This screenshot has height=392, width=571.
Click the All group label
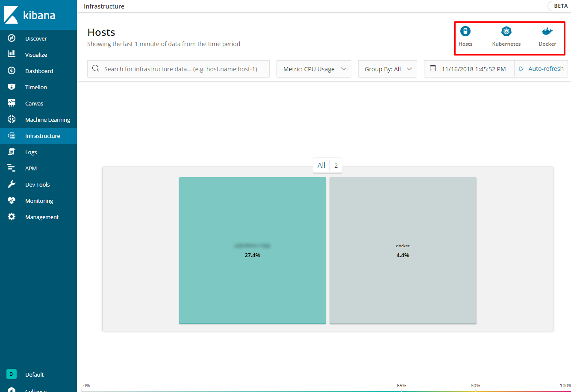[321, 165]
